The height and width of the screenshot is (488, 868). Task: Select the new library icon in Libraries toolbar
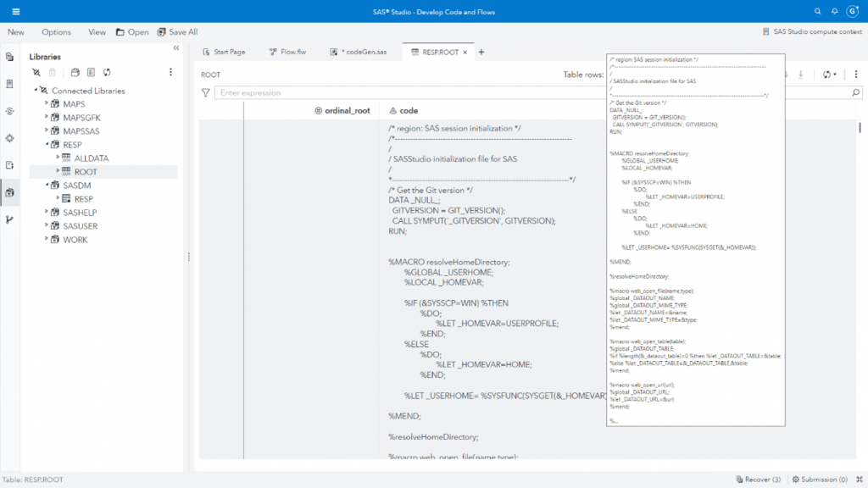click(x=74, y=73)
